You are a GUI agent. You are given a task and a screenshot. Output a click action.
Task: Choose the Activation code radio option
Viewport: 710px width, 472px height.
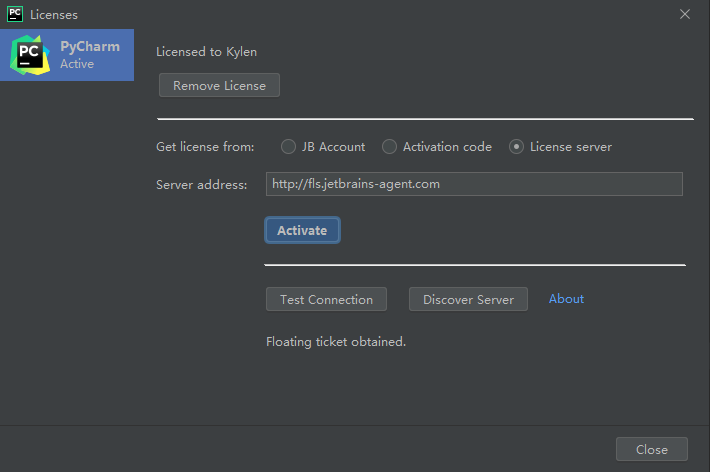(390, 147)
